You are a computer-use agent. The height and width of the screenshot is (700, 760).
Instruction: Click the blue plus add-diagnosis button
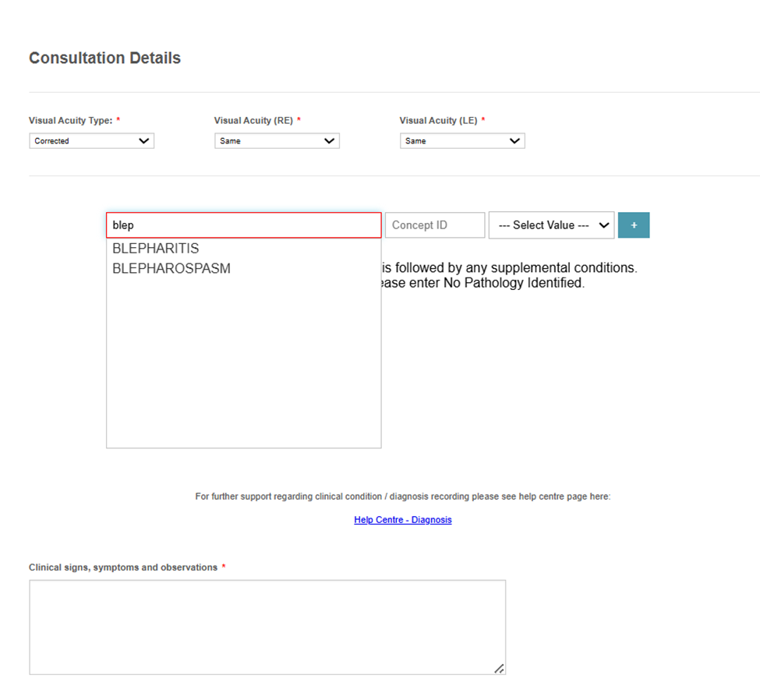(634, 225)
